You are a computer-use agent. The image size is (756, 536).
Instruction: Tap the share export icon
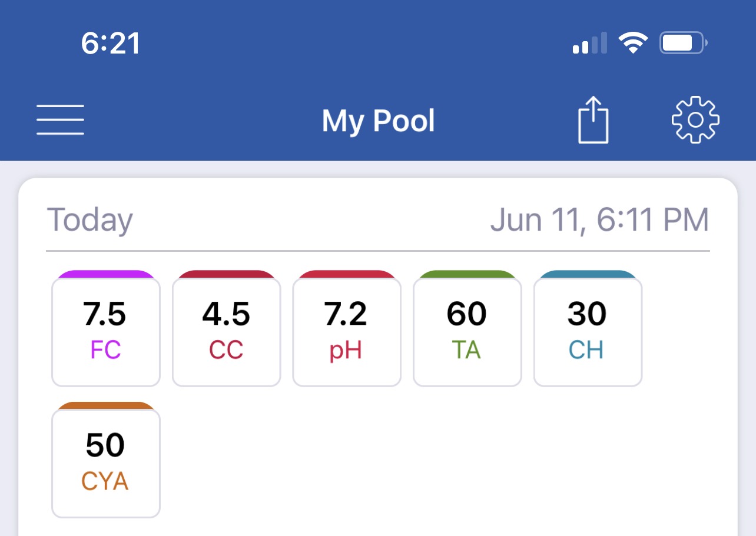point(593,120)
